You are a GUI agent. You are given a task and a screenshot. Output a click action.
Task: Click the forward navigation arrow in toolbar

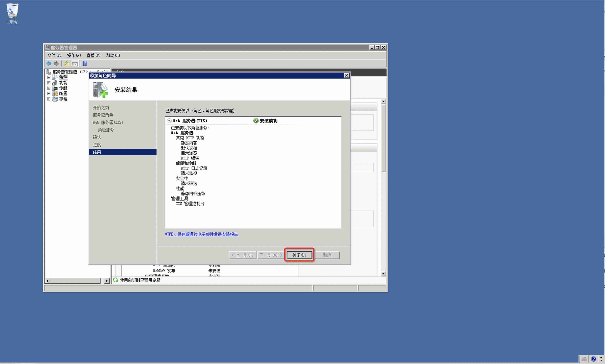56,63
